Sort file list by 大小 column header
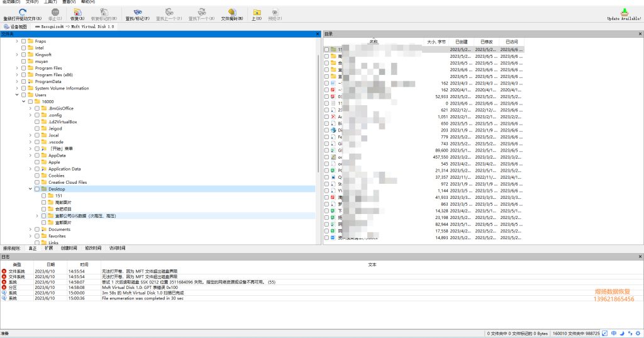The image size is (644, 338). [x=436, y=42]
